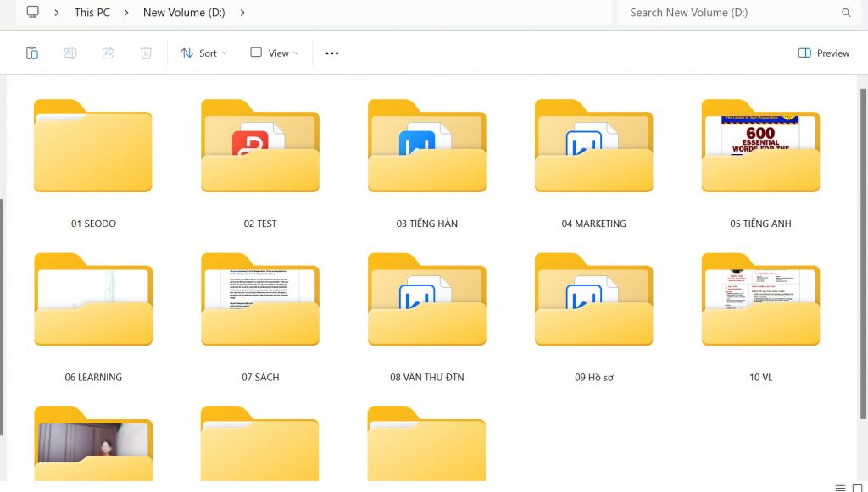Toggle view options with the View button

tap(273, 53)
